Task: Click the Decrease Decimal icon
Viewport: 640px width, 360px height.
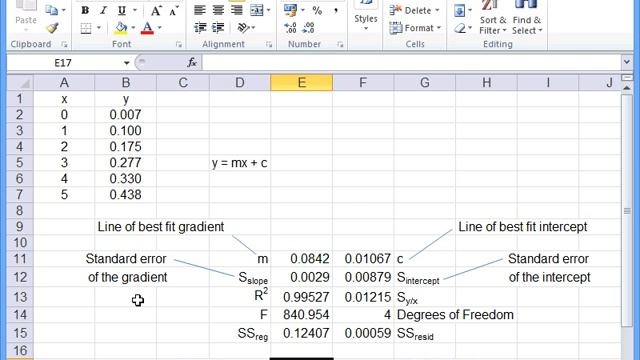Action: [x=308, y=28]
